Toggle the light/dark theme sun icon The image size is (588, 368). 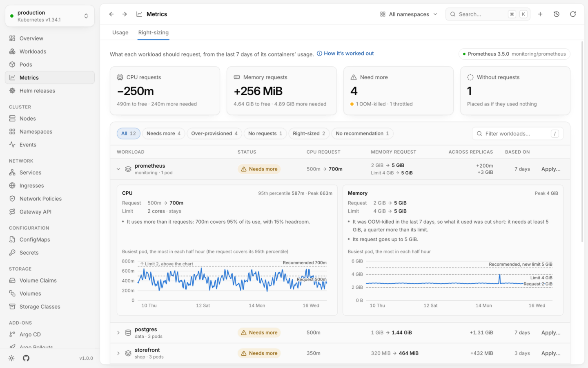point(11,358)
